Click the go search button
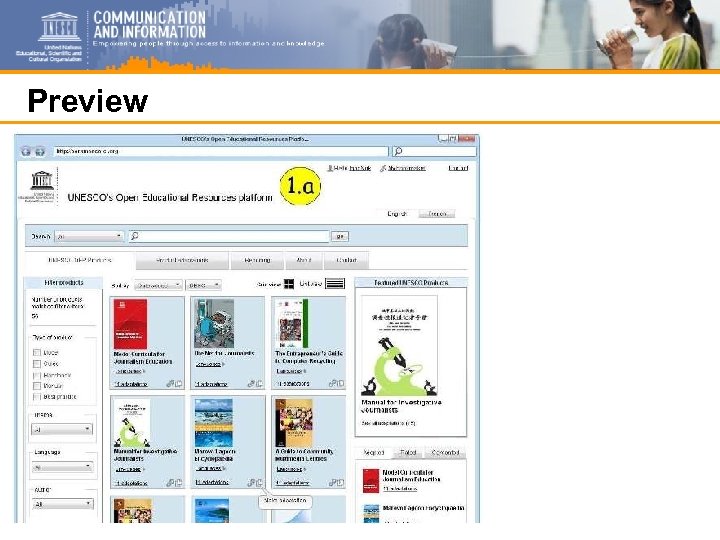720x540 pixels. (x=340, y=236)
